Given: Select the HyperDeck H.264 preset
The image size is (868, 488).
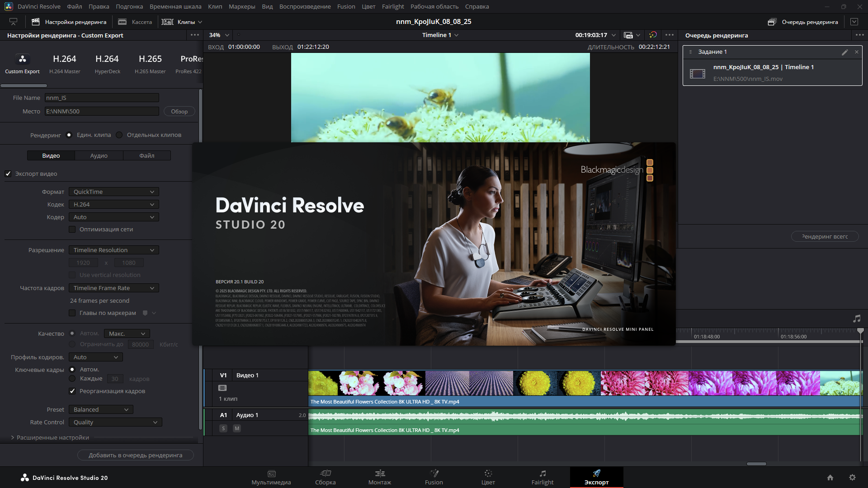Looking at the screenshot, I should pyautogui.click(x=107, y=64).
